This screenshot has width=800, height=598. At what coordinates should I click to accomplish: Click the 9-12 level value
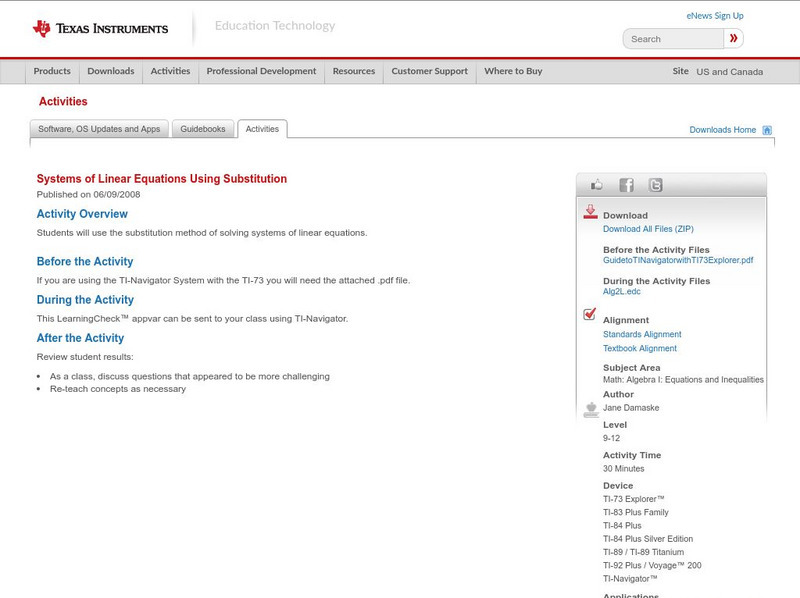click(611, 438)
